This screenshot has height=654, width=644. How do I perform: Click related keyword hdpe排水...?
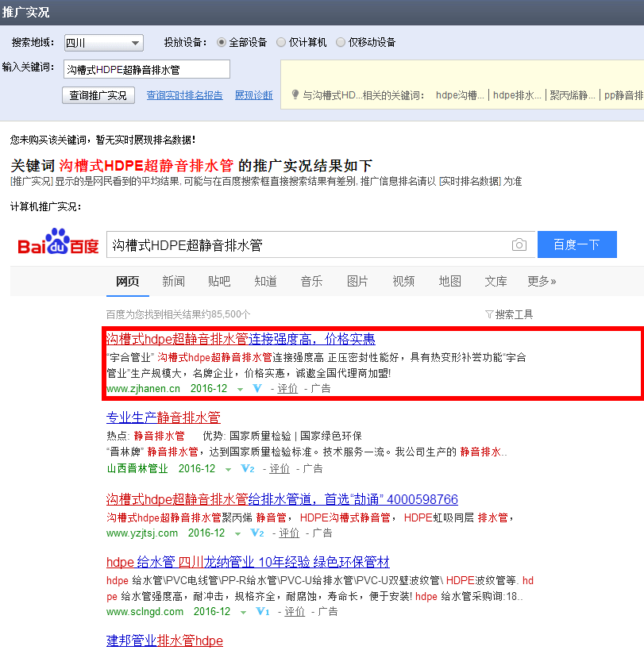click(517, 95)
